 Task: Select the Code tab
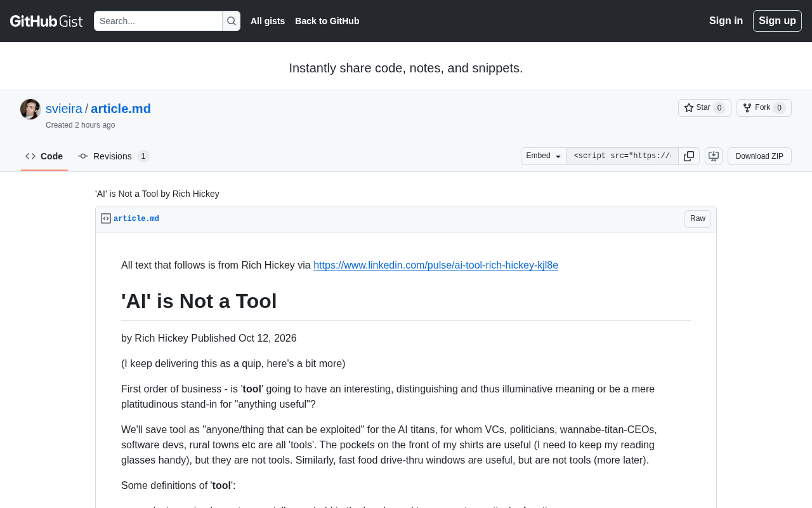(44, 156)
